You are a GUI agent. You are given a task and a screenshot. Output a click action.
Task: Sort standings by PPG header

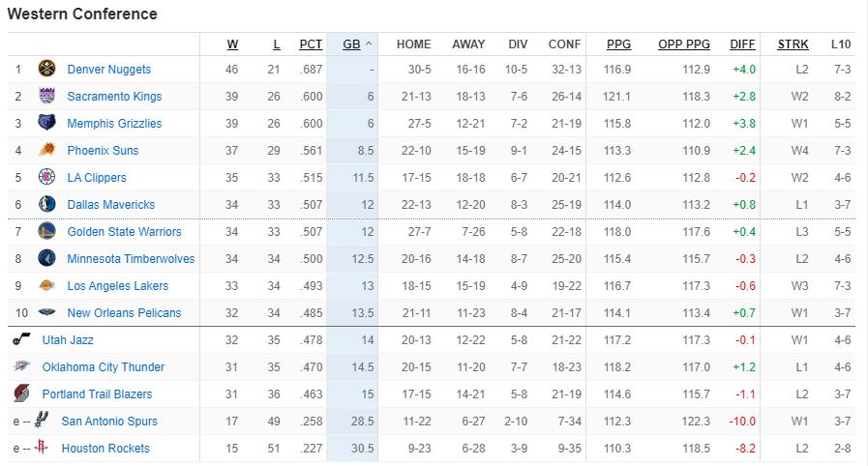[619, 44]
